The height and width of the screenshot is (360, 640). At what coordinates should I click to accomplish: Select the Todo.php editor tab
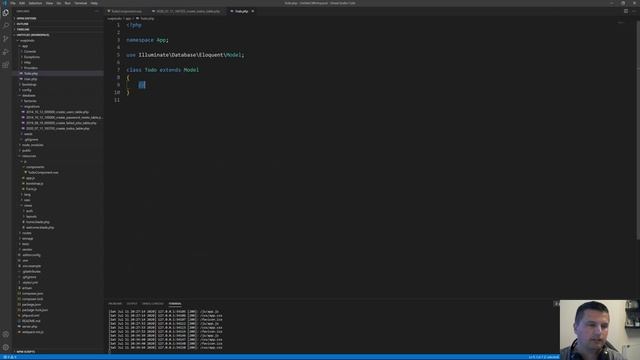pyautogui.click(x=241, y=11)
